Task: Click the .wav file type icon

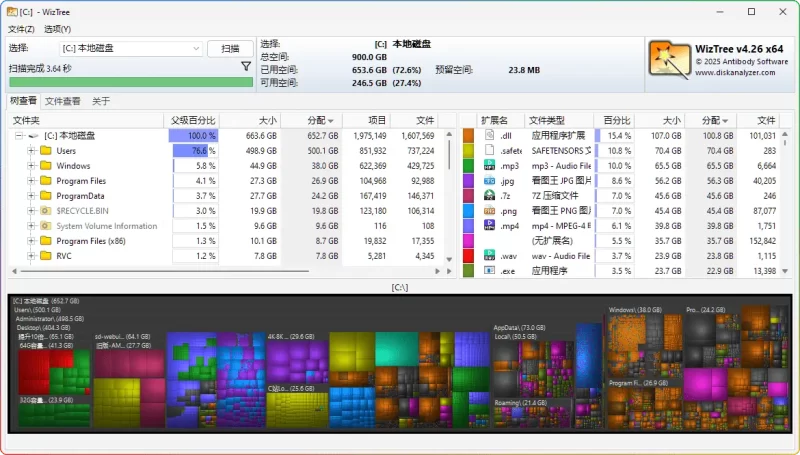Action: click(x=489, y=256)
